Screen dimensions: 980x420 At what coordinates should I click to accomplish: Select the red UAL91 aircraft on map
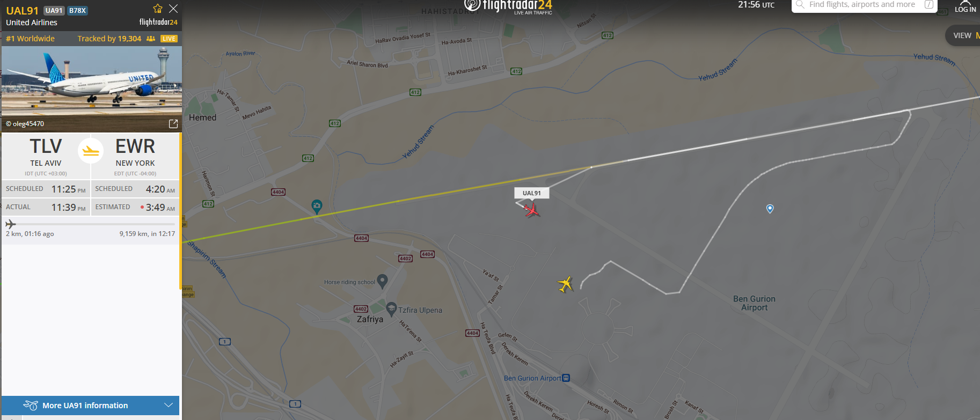532,210
